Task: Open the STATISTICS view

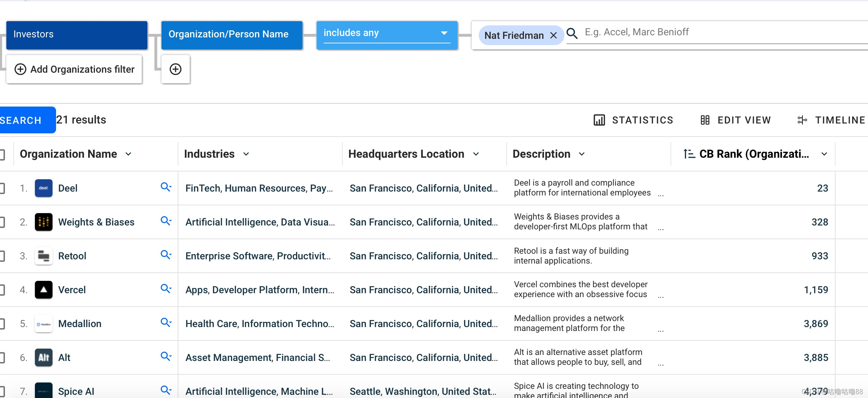Action: pyautogui.click(x=633, y=120)
